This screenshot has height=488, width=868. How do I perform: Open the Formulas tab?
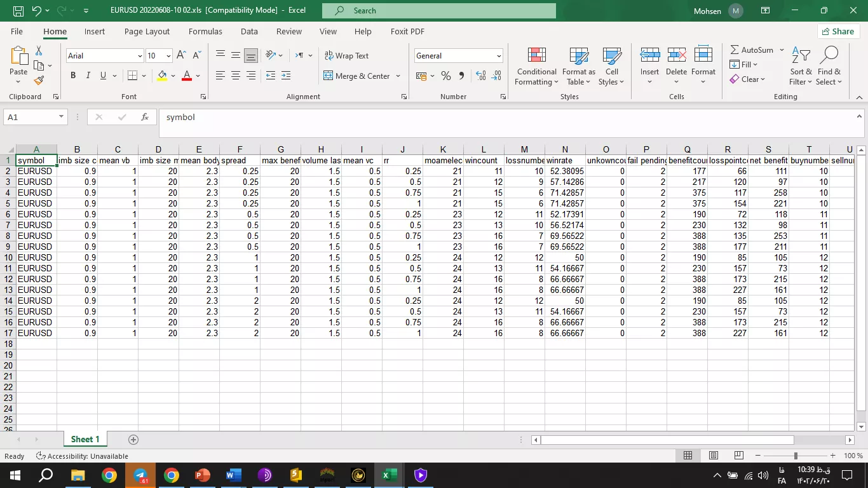tap(205, 31)
